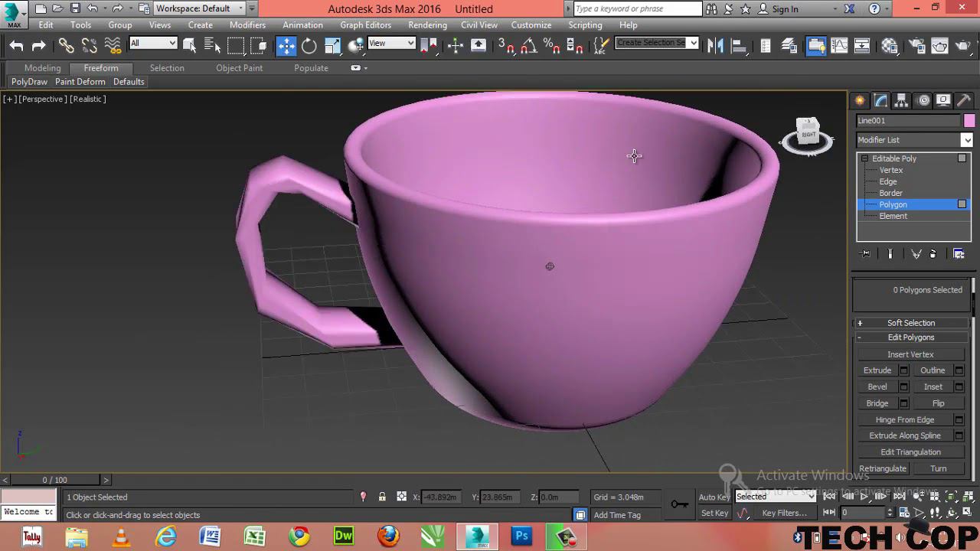Collapse the Edit Polygons rollout
The height and width of the screenshot is (551, 980).
click(x=911, y=337)
